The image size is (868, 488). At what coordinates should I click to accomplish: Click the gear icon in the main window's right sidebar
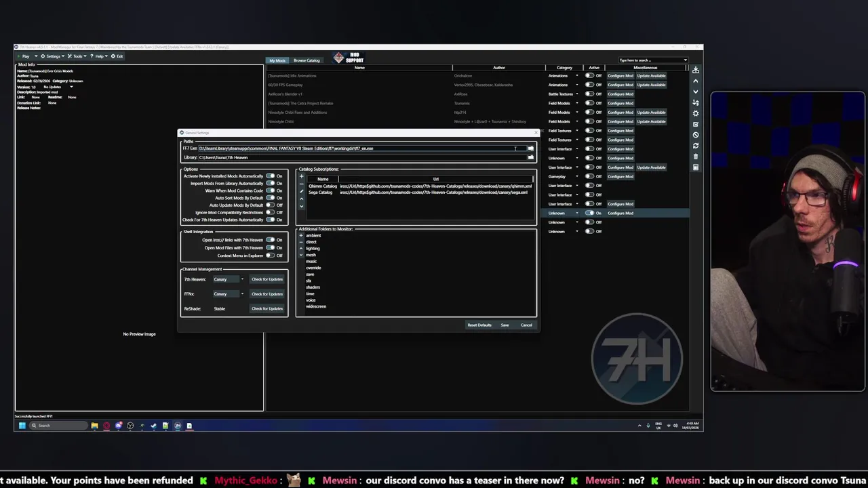696,114
